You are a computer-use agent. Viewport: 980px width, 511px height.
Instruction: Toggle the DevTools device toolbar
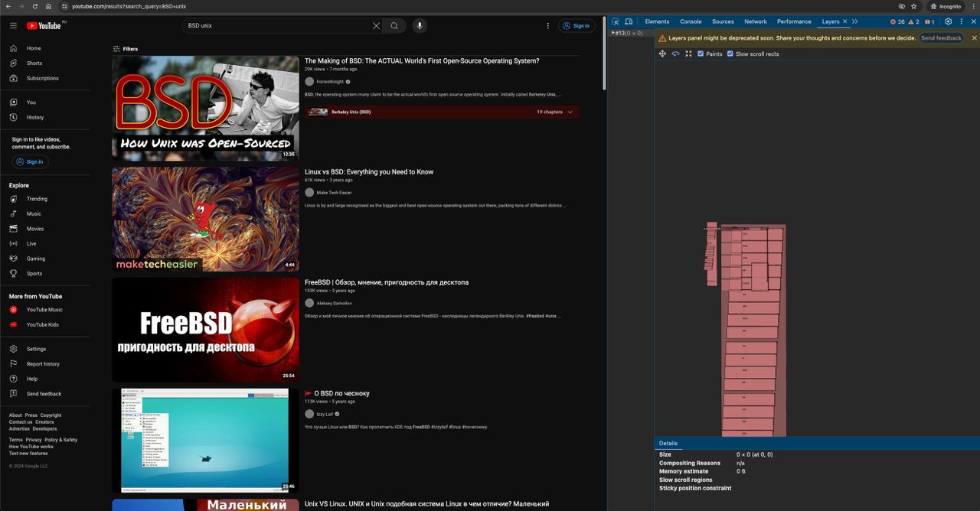tap(629, 21)
